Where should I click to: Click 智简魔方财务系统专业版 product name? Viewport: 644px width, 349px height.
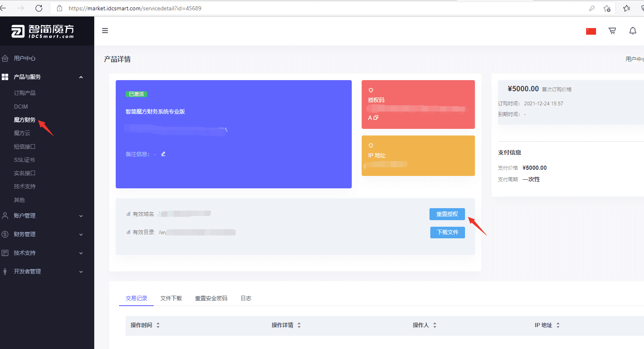155,112
